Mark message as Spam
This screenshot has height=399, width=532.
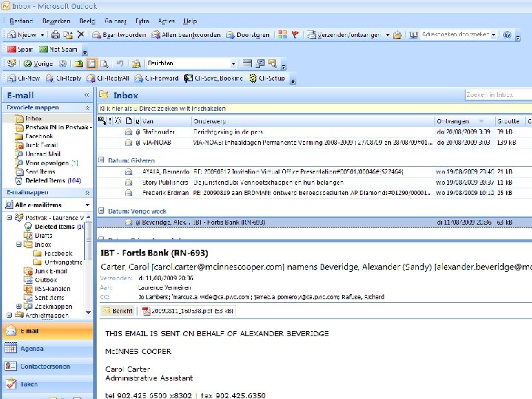tap(21, 50)
